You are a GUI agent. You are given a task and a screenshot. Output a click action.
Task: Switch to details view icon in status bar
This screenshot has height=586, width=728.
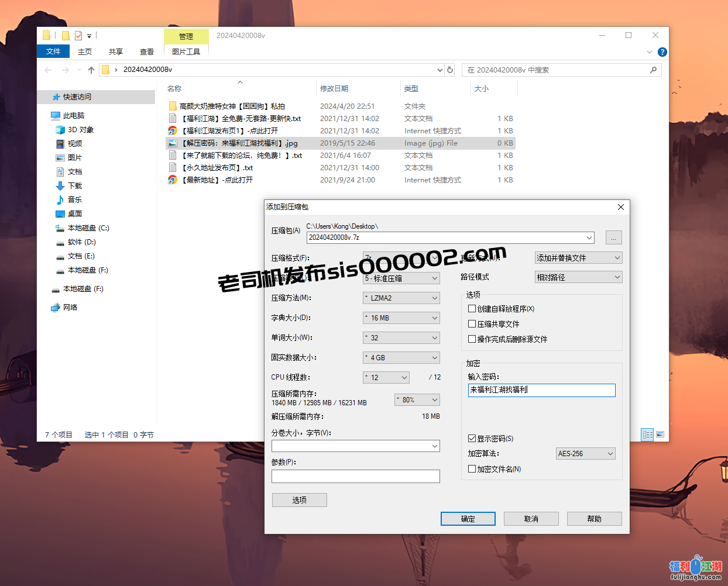tap(647, 435)
